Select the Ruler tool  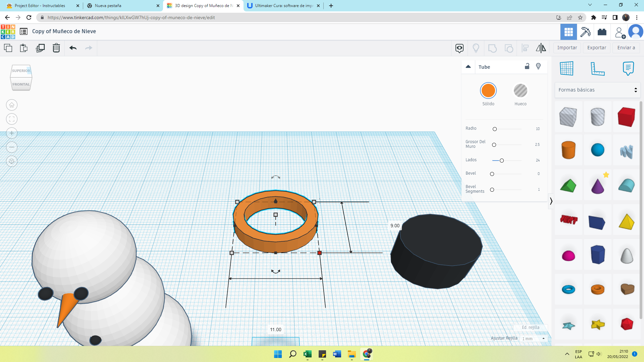597,68
